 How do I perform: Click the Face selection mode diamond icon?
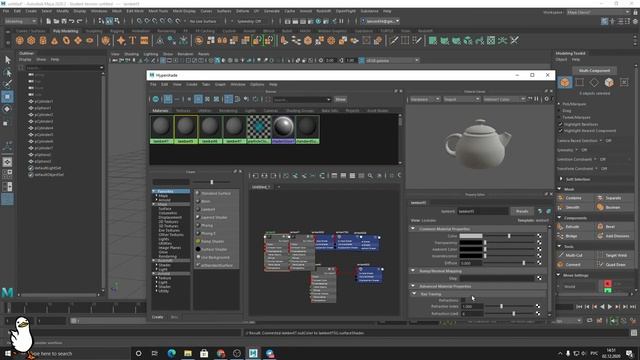[594, 82]
